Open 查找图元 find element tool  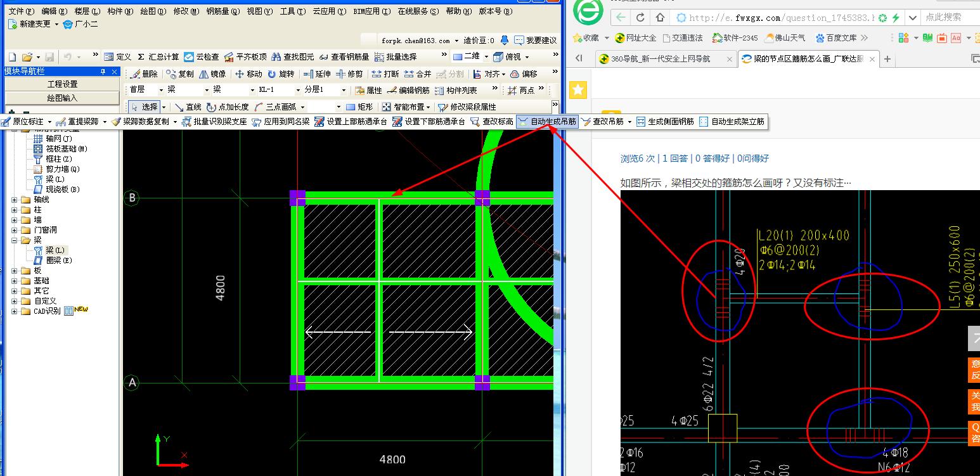click(x=292, y=56)
